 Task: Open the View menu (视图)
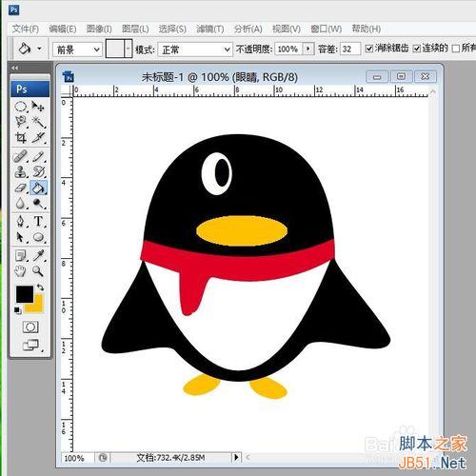point(287,29)
